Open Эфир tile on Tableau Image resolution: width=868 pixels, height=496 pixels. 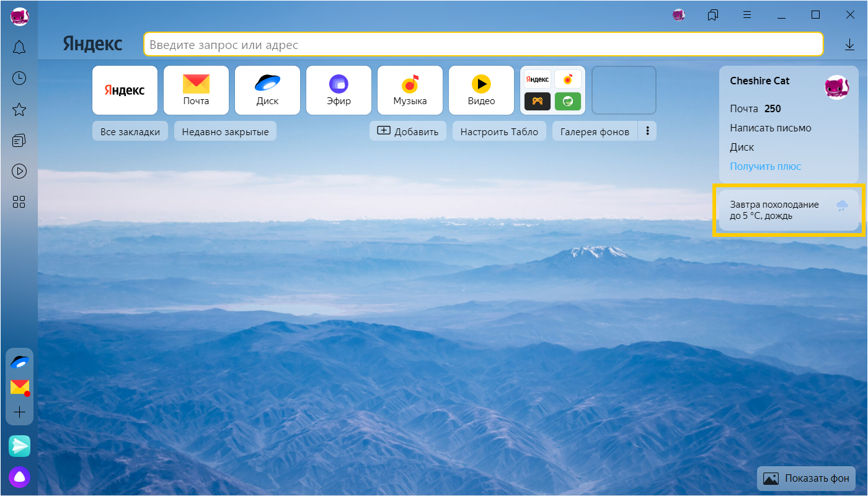[x=339, y=91]
